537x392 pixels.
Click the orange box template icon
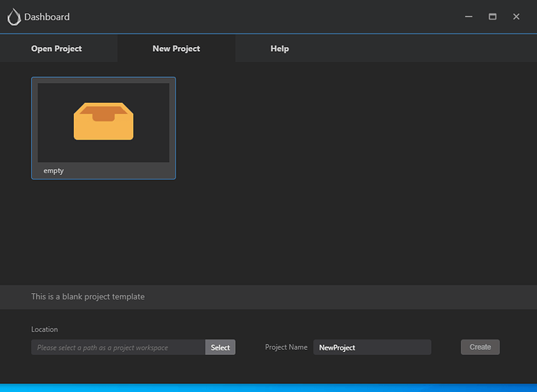(x=103, y=122)
